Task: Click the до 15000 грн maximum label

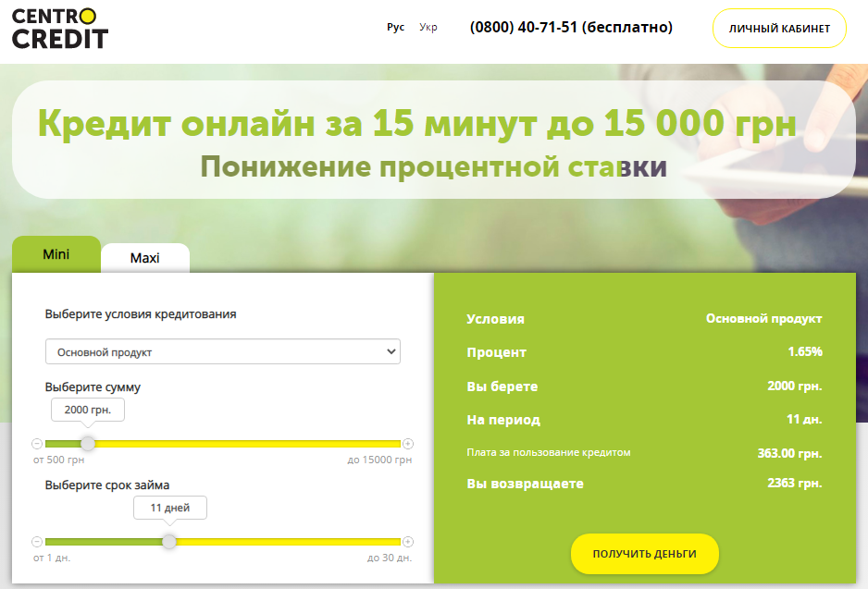Action: [379, 460]
